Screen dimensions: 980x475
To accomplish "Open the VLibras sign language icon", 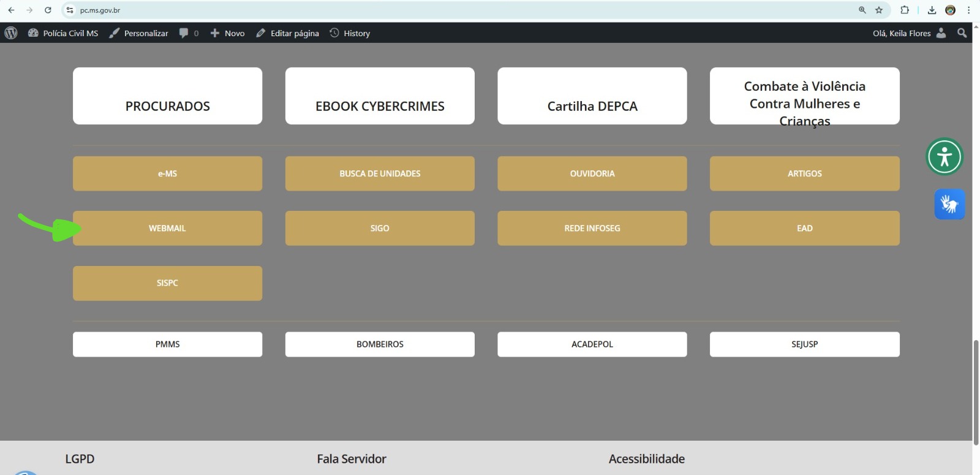I will 949,204.
